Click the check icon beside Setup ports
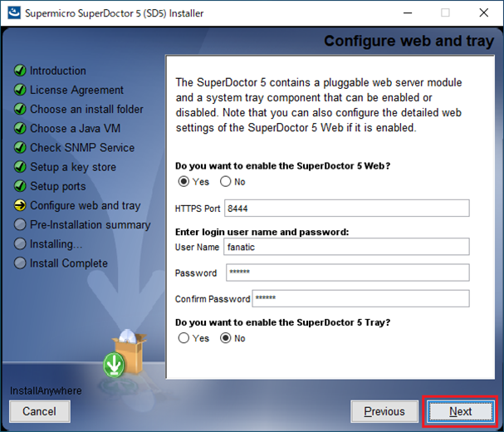Viewport: 504px width, 432px height. click(20, 186)
